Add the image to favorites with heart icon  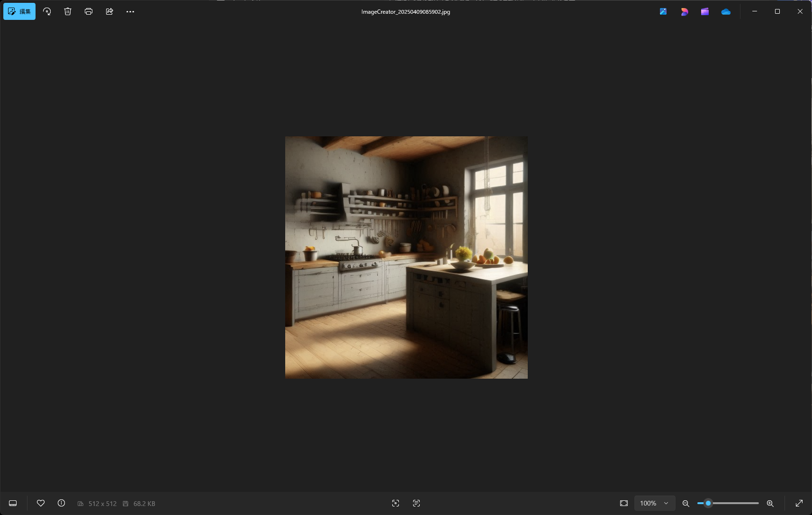click(41, 503)
